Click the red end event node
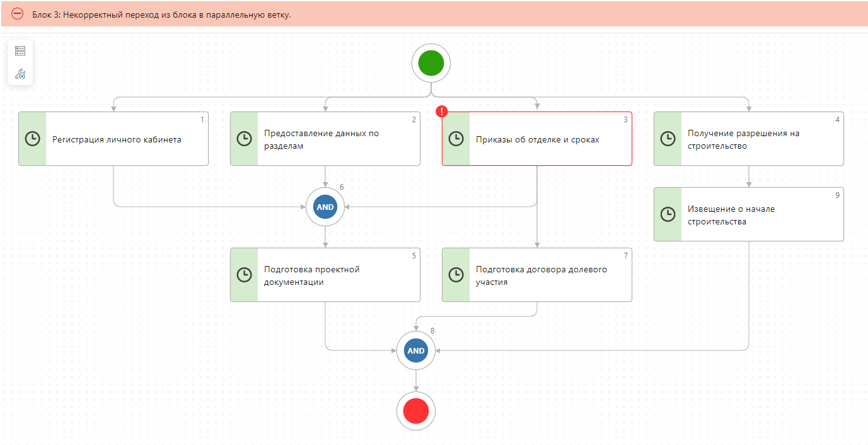The width and height of the screenshot is (868, 445). 416,412
